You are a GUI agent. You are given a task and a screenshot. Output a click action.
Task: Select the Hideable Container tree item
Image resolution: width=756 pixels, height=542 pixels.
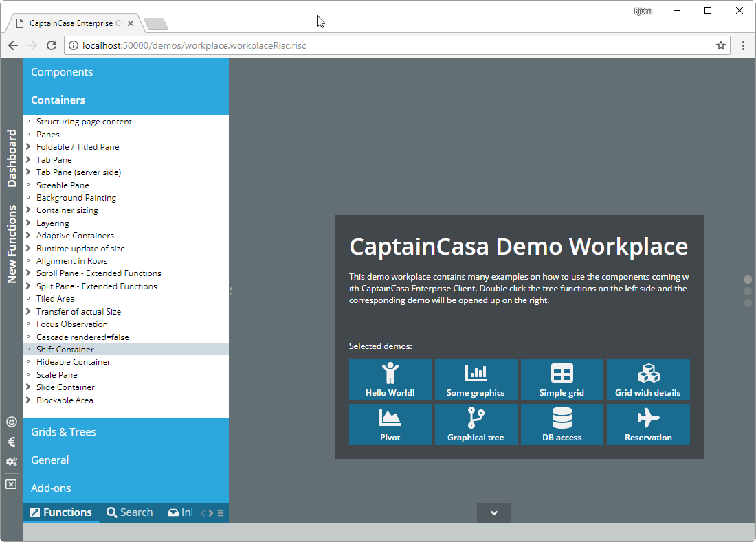pyautogui.click(x=74, y=362)
